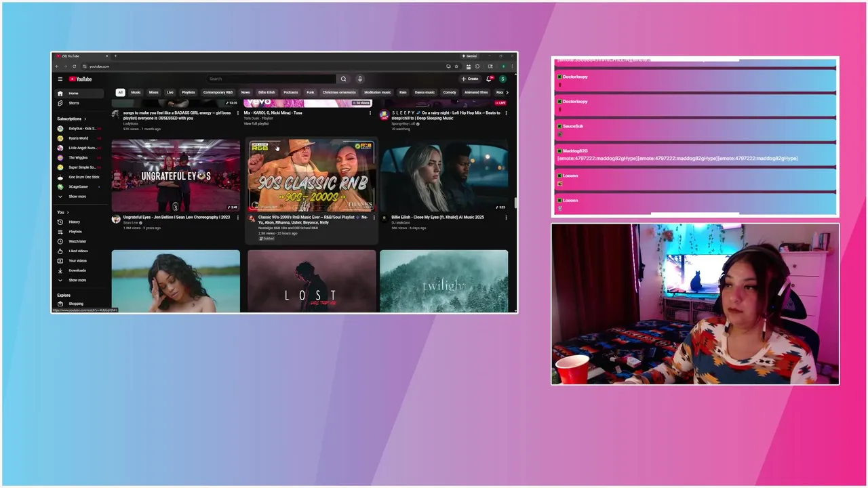This screenshot has height=488, width=868.
Task: Reload the page in the browser
Action: (75, 66)
